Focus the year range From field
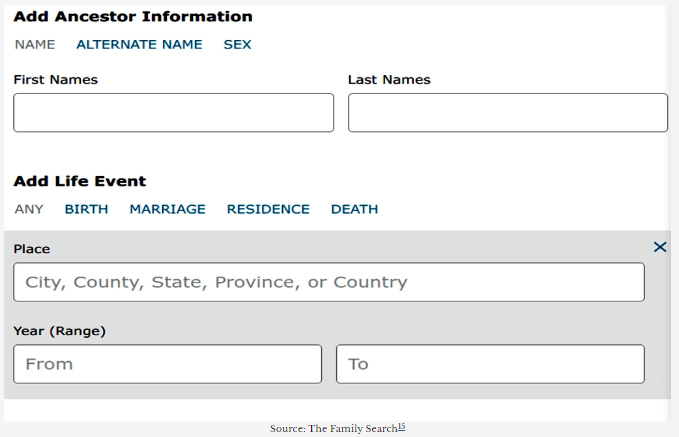Image resolution: width=679 pixels, height=437 pixels. (x=167, y=364)
